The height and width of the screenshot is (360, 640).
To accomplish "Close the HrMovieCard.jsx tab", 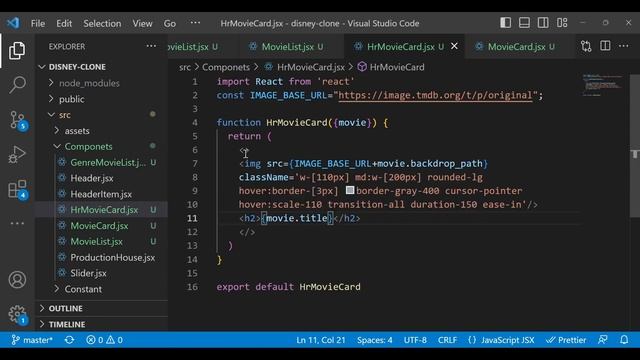I will click(x=454, y=46).
